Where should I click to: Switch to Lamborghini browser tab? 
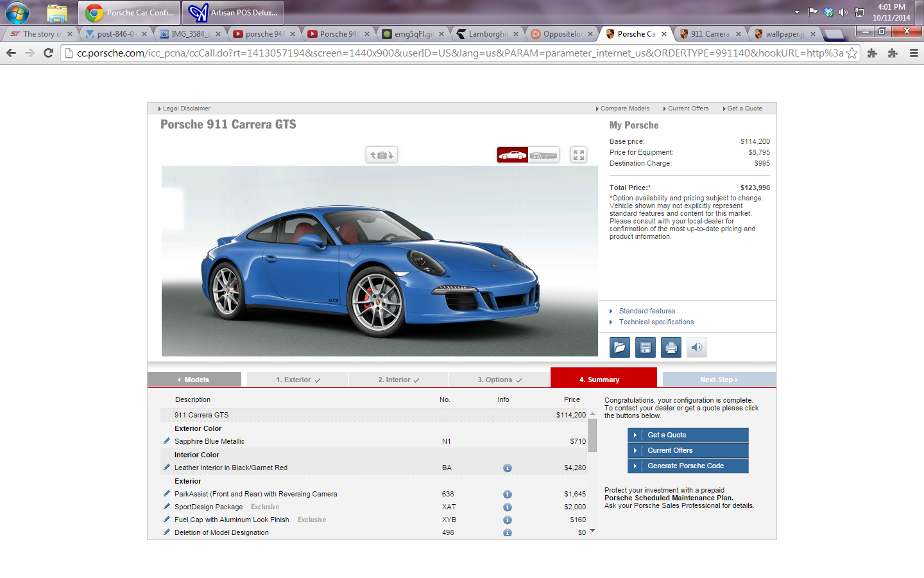(488, 34)
